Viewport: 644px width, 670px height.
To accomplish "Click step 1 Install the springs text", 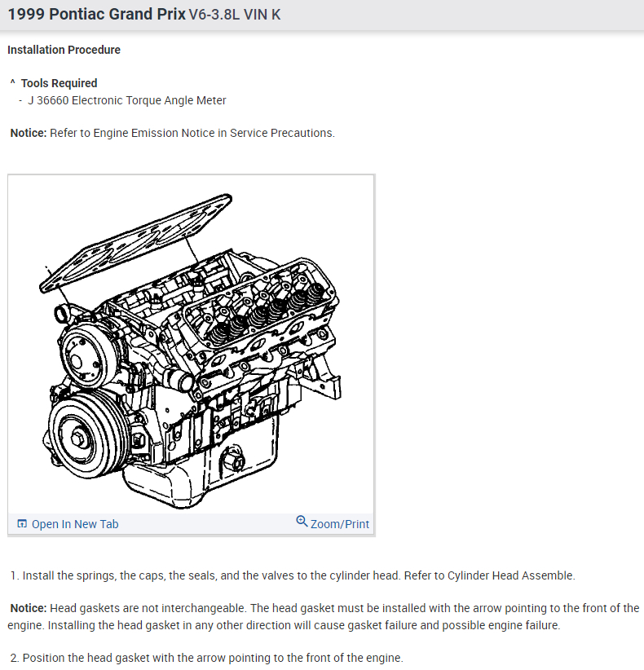I will coord(293,575).
